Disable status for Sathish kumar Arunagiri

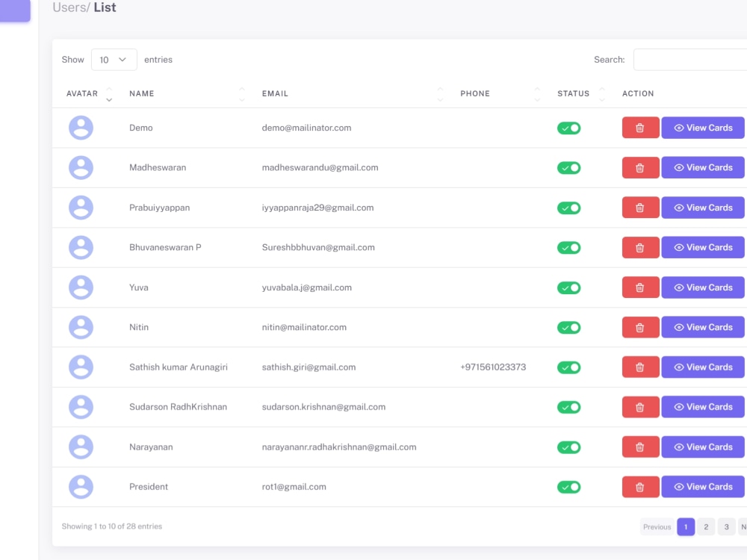(568, 367)
